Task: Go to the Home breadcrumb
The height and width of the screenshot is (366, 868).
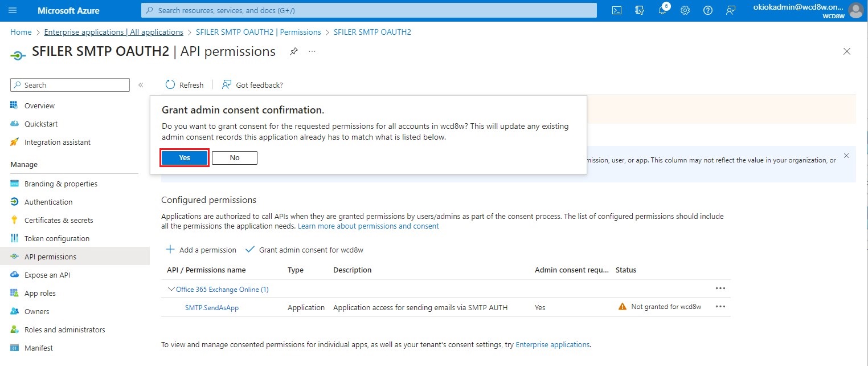Action: (21, 32)
